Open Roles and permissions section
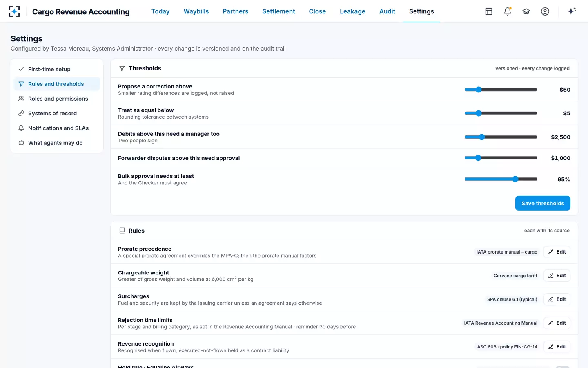 tap(57, 99)
